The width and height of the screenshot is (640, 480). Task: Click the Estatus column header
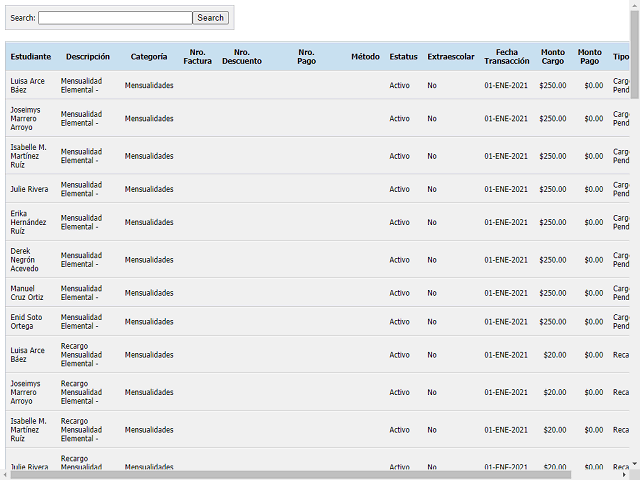[403, 57]
